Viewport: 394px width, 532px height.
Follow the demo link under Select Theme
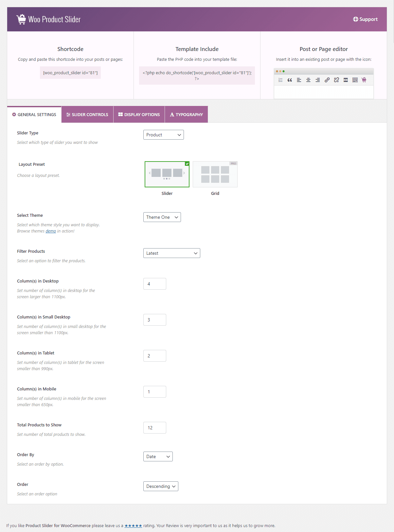pos(51,231)
